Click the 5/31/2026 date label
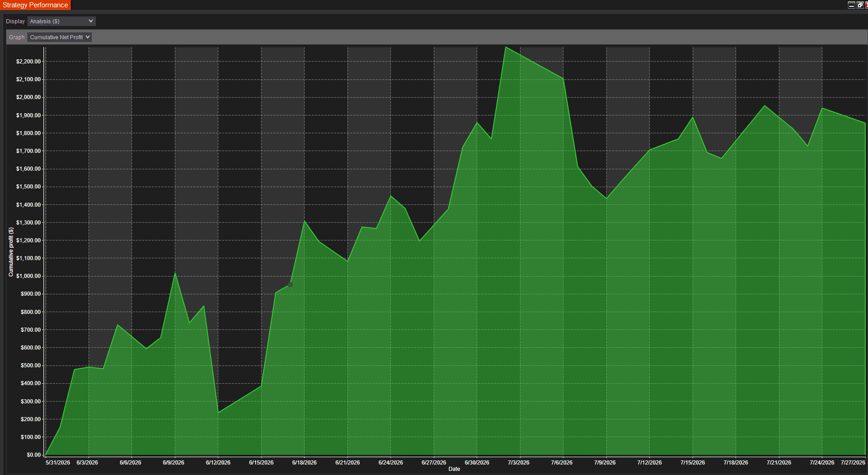868x475 pixels. (58, 463)
